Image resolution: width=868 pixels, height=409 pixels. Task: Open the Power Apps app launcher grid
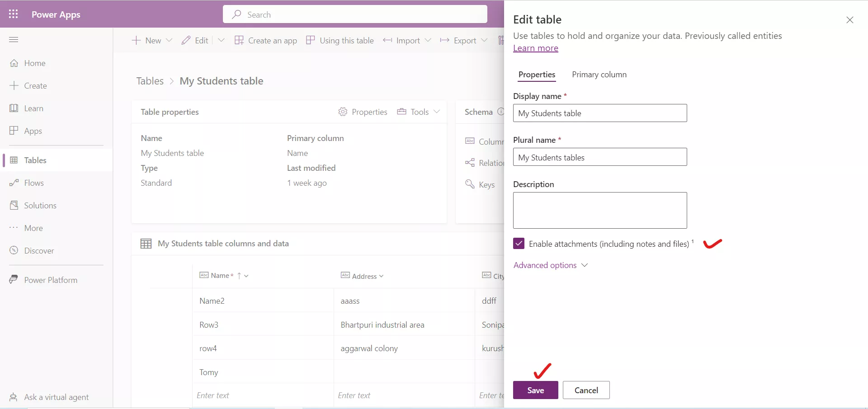[x=13, y=14]
